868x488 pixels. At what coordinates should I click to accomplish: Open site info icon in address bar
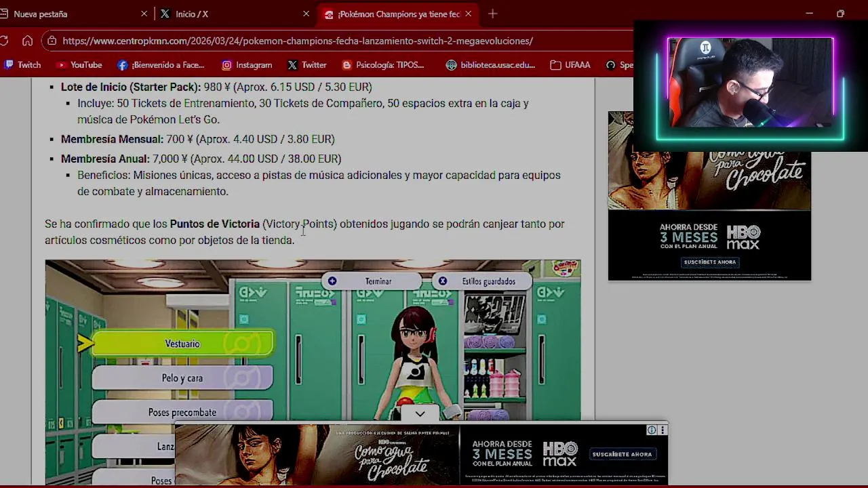(x=52, y=41)
